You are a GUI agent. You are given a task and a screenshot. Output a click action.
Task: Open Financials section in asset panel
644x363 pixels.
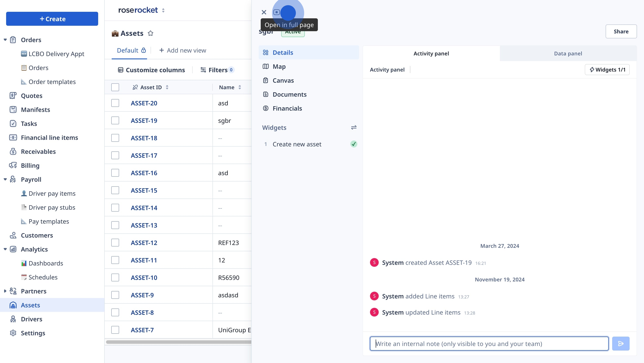coord(287,108)
